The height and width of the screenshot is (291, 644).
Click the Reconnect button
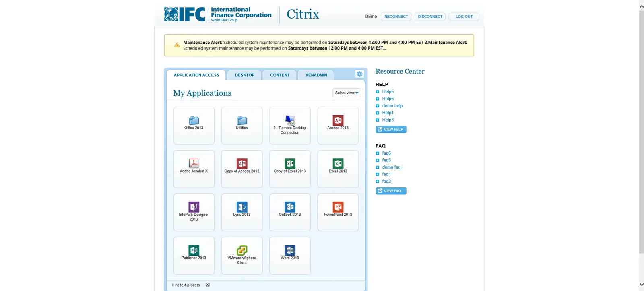(x=396, y=17)
